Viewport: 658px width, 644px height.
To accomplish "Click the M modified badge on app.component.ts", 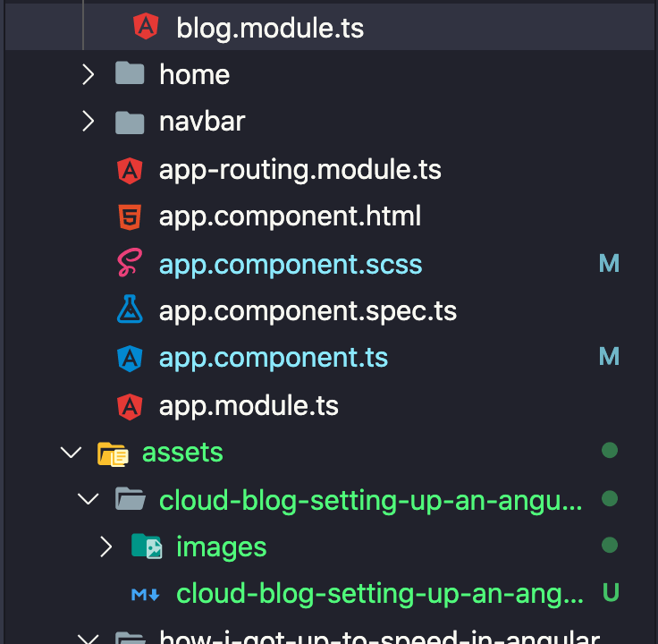I will coord(609,357).
